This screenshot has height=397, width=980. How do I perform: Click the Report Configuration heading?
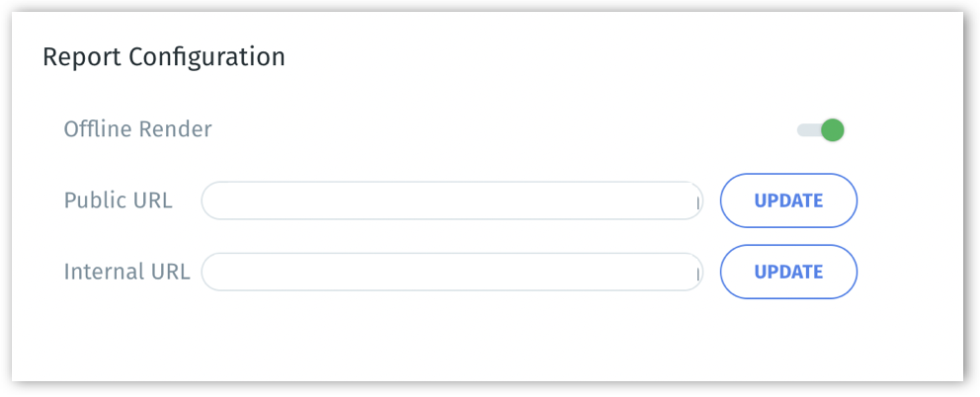point(164,57)
